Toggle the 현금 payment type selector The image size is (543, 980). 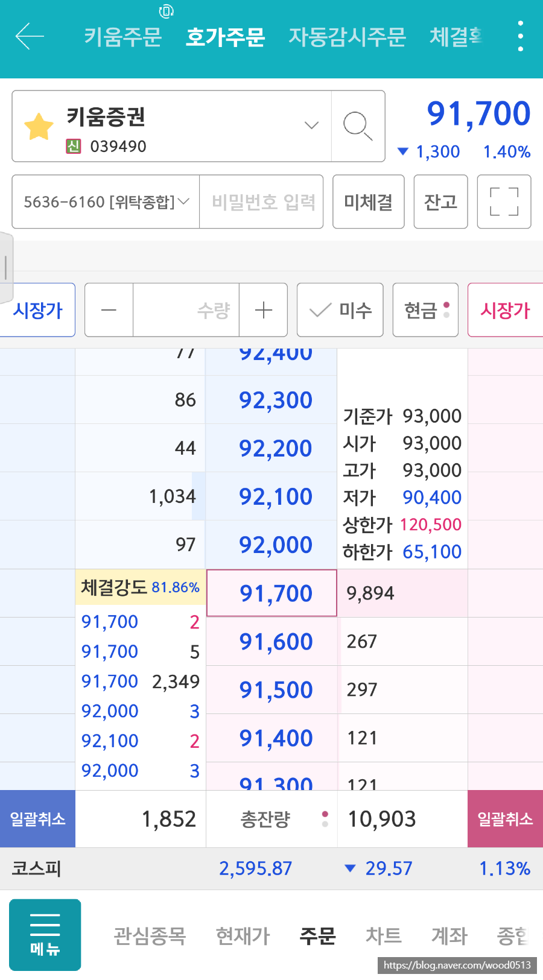[425, 310]
